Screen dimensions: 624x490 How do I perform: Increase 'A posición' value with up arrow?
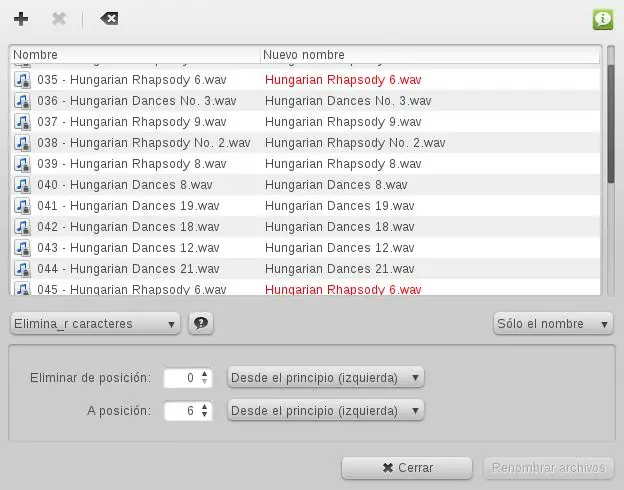click(x=205, y=407)
